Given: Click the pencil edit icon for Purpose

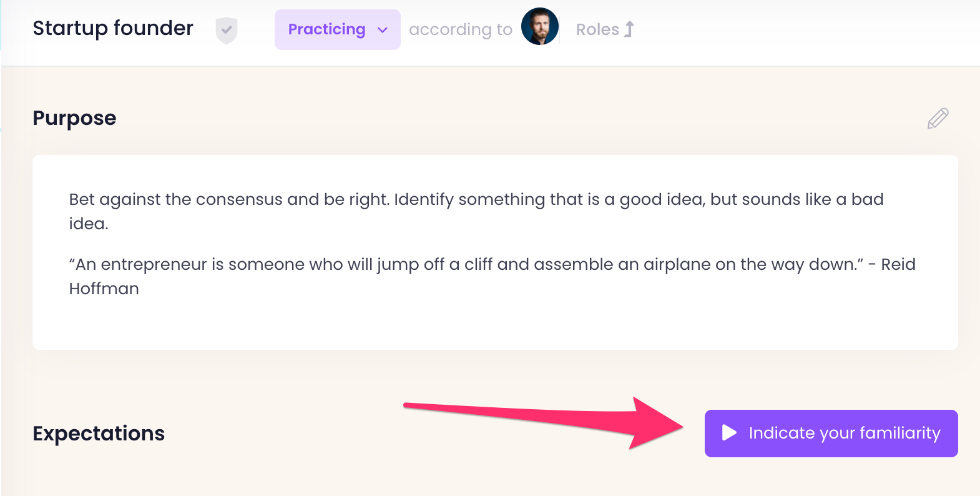Looking at the screenshot, I should (x=938, y=118).
